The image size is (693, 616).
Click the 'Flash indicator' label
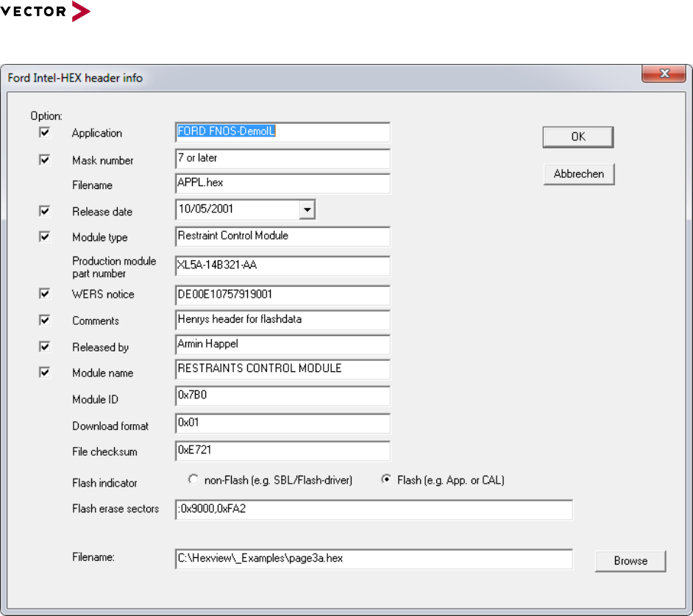point(104,483)
